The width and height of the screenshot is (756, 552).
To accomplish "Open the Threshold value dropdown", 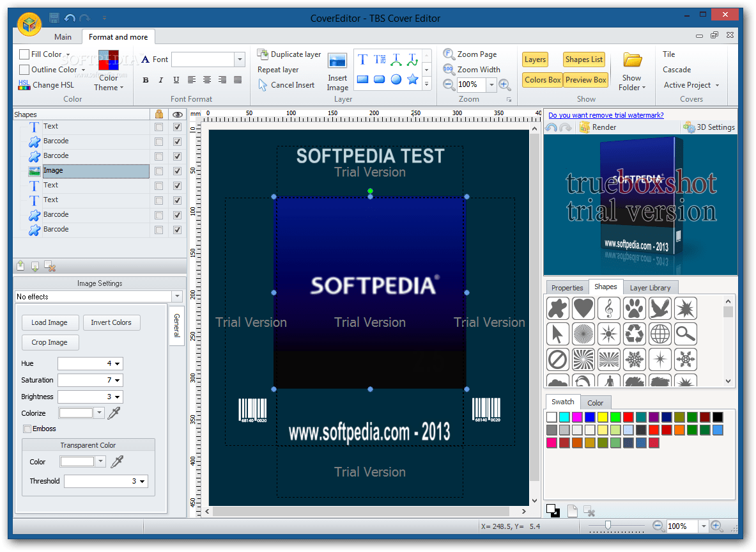I will tap(142, 481).
